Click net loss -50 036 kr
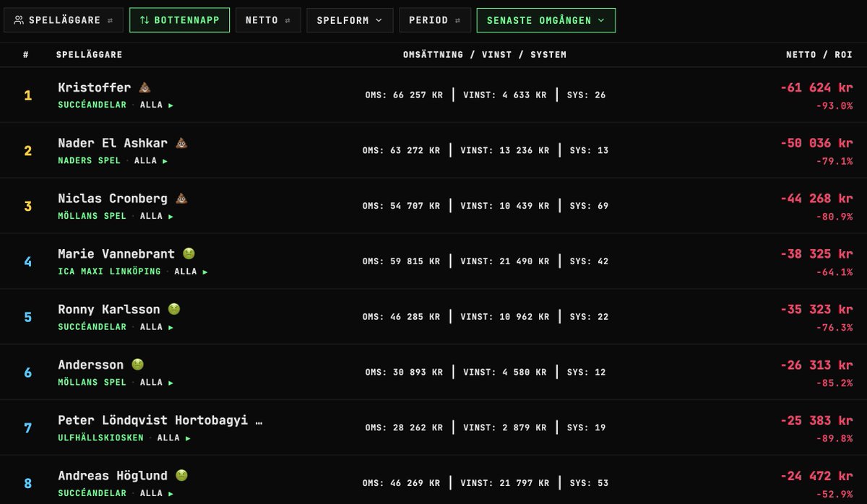This screenshot has height=504, width=867. (816, 143)
